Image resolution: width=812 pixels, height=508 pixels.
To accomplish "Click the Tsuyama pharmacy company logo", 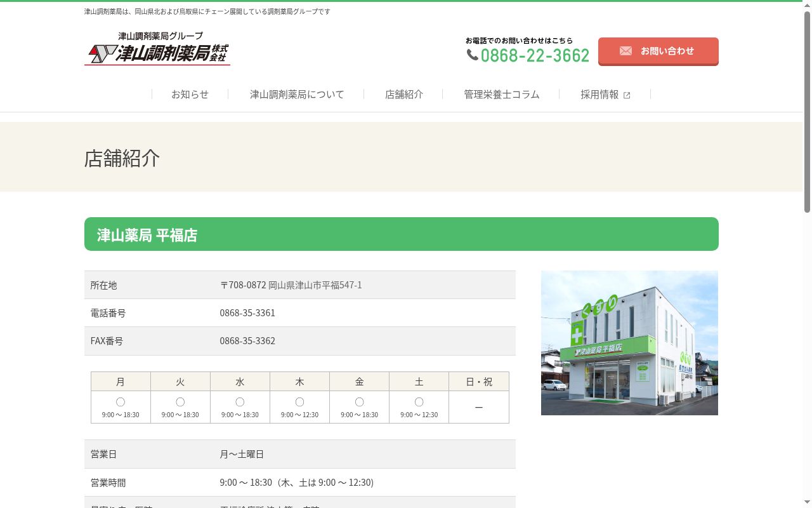I will coord(157,48).
